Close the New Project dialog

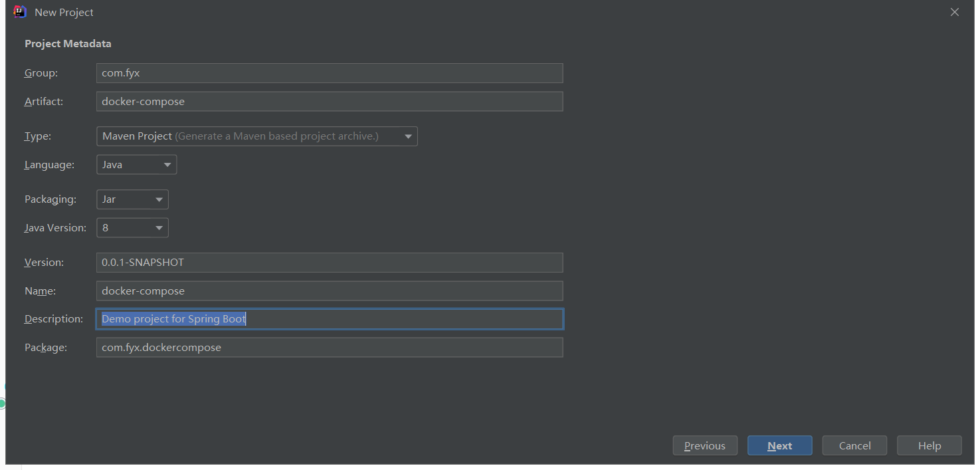pos(954,12)
